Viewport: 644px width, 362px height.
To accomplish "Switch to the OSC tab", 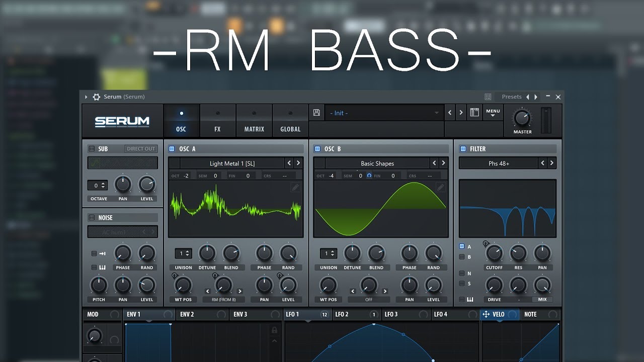I will [181, 121].
